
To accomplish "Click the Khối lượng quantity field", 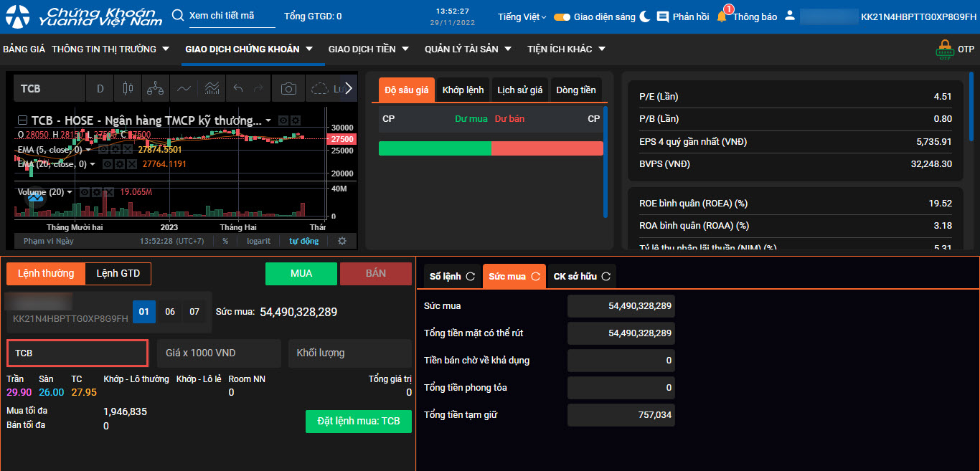I will (350, 353).
